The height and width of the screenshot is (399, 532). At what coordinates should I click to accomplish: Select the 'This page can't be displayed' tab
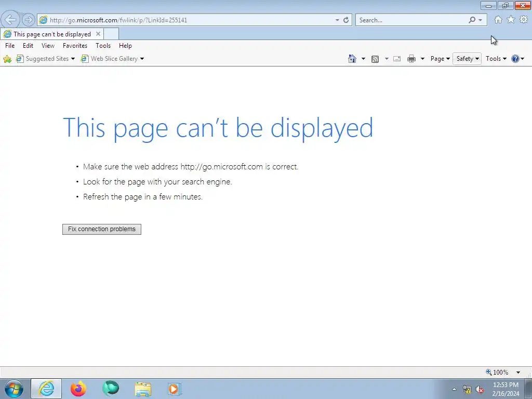pyautogui.click(x=52, y=34)
